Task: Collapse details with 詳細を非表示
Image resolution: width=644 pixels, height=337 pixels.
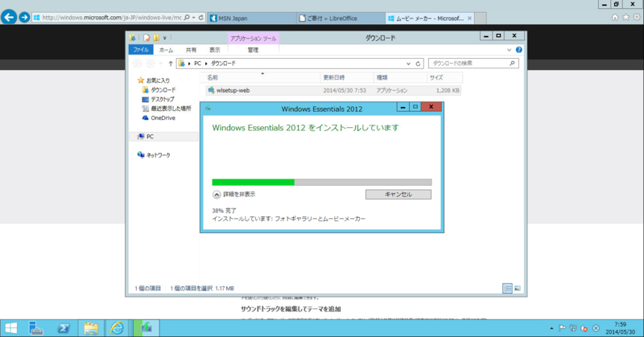Action: click(233, 194)
